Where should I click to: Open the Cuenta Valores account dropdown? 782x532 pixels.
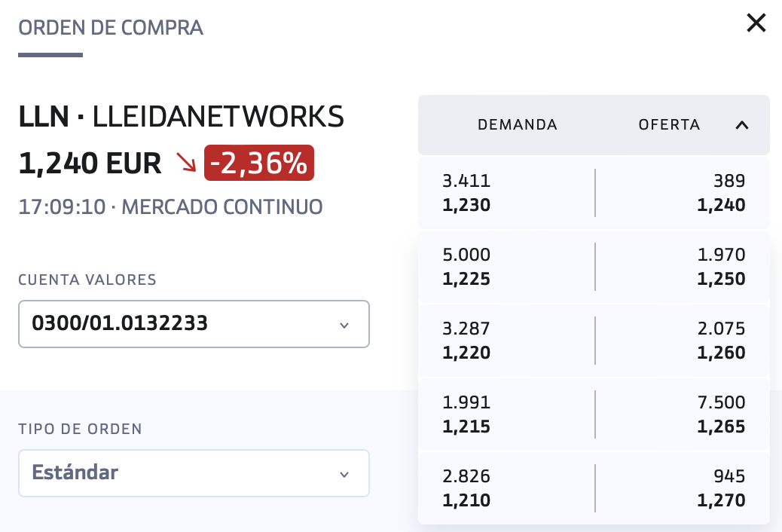(x=194, y=324)
